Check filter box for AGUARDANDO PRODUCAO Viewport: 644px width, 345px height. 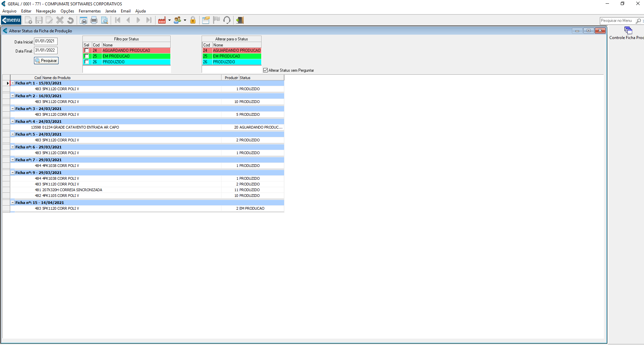tap(87, 50)
